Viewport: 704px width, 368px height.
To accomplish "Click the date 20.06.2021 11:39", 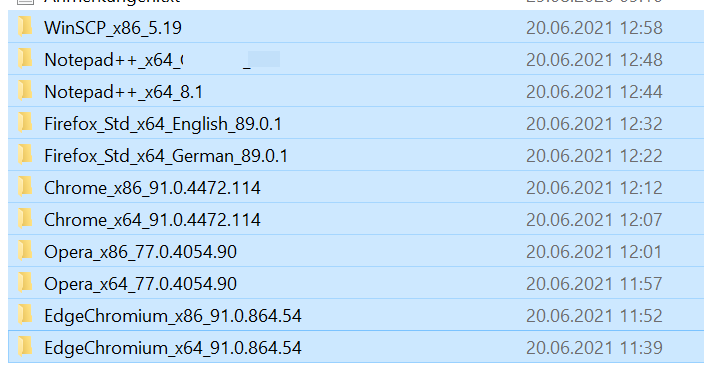I will (594, 348).
